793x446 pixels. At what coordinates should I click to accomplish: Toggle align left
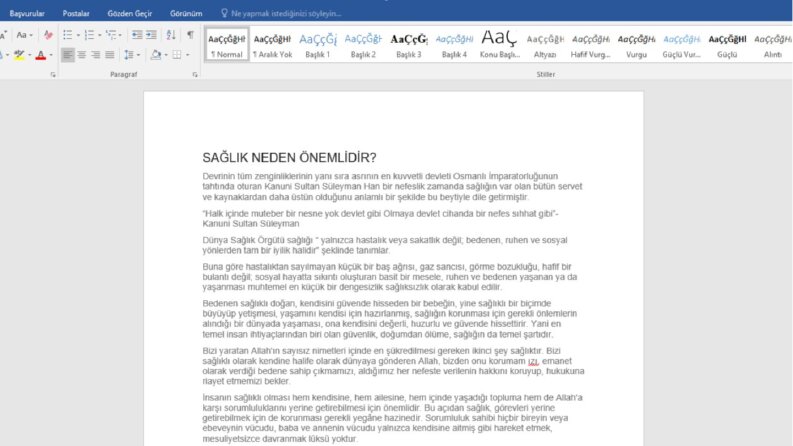click(x=67, y=55)
